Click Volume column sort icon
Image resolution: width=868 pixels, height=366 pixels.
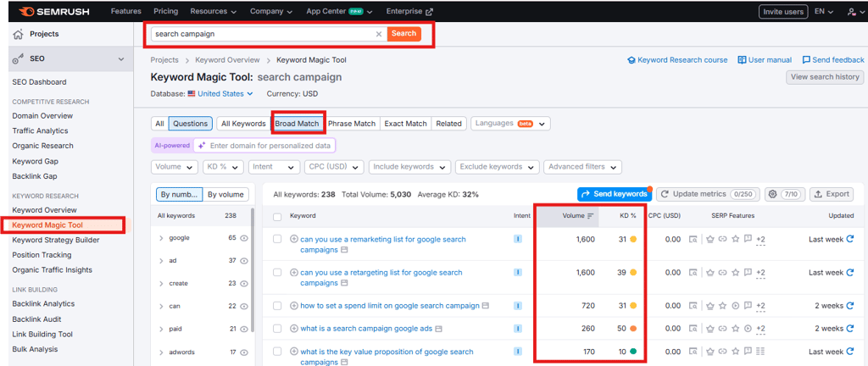click(591, 216)
